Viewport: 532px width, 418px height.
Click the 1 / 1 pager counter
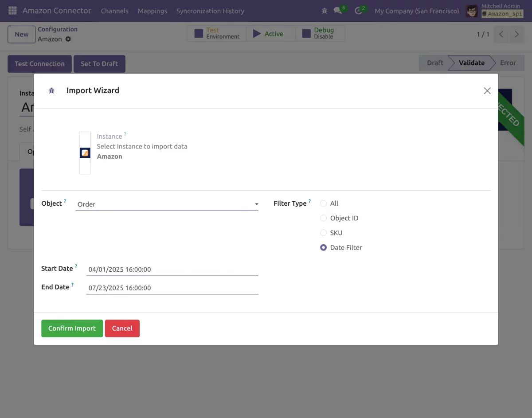point(483,34)
